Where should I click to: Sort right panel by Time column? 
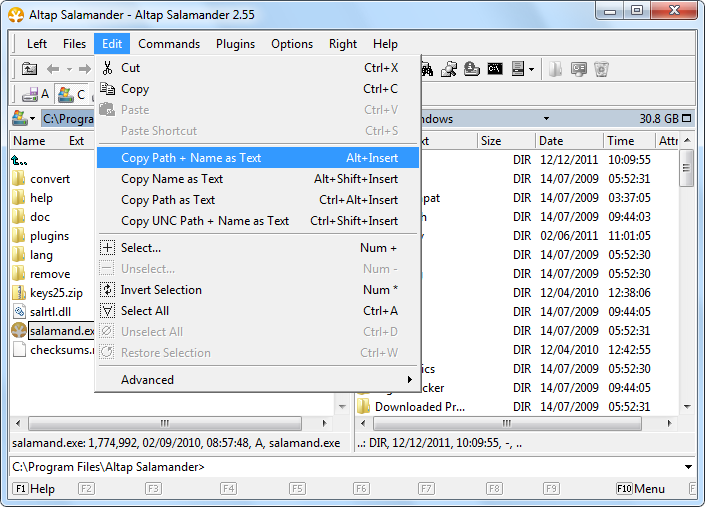pos(629,141)
